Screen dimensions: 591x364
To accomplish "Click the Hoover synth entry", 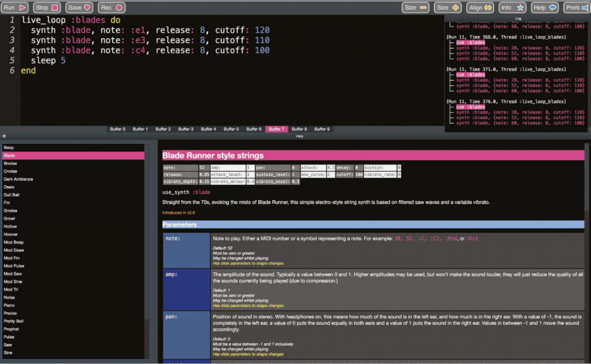I will click(x=11, y=234).
